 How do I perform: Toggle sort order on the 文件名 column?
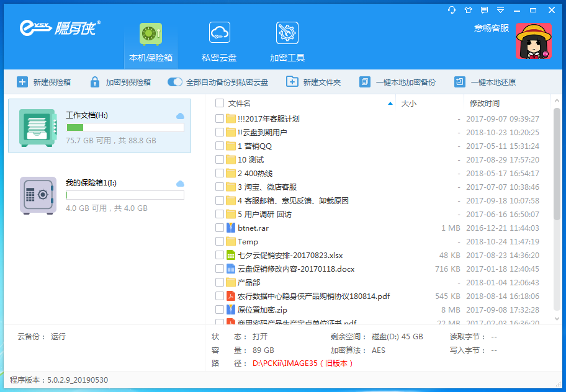238,104
